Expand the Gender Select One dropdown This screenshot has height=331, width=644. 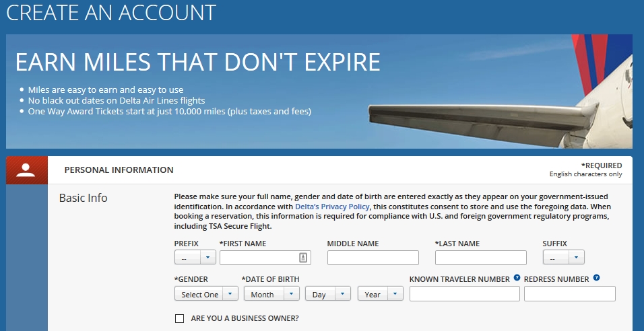206,294
